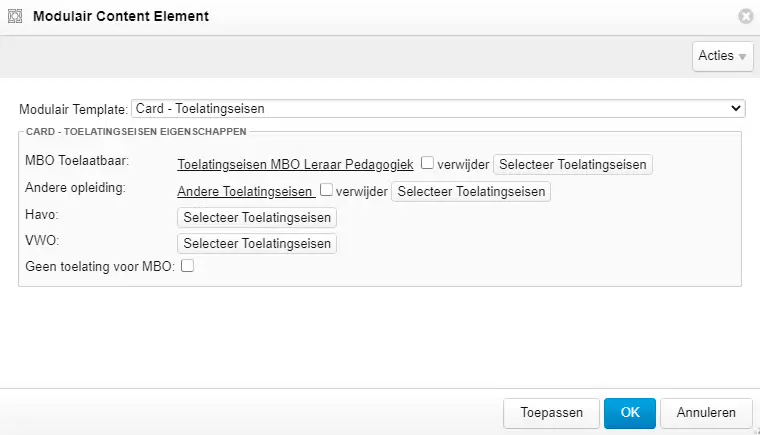Click the Card - Toelatingseisen Eigenschappen legend
Image resolution: width=760 pixels, height=435 pixels.
click(136, 131)
